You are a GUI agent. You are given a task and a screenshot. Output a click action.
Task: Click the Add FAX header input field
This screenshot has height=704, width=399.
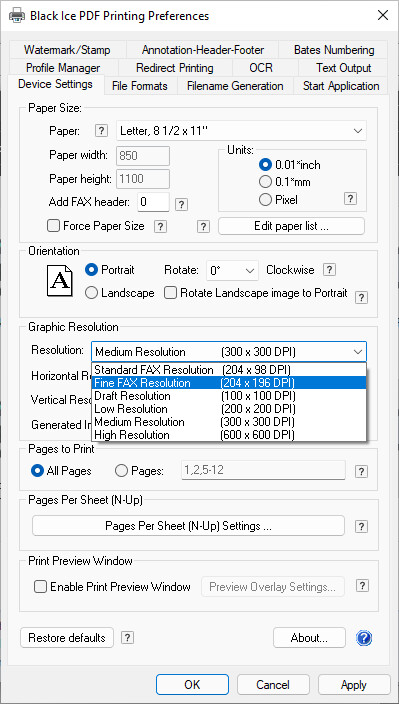point(153,202)
